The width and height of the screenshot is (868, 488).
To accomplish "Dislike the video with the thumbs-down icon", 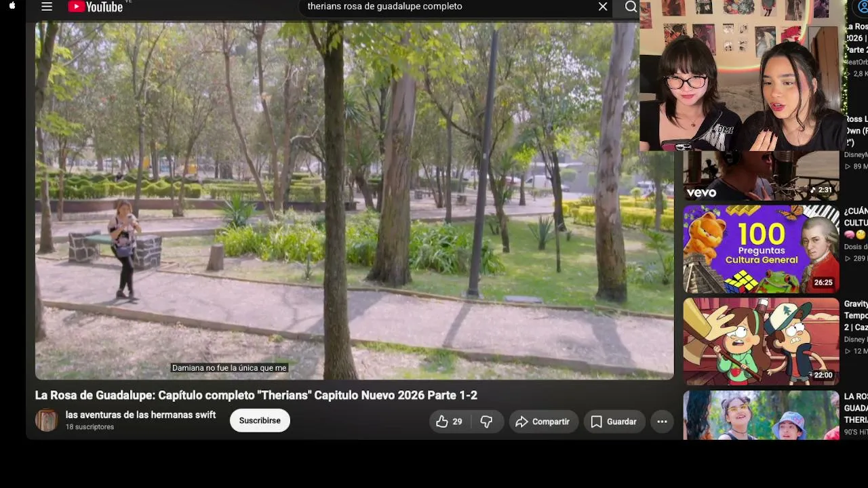I will [x=487, y=422].
